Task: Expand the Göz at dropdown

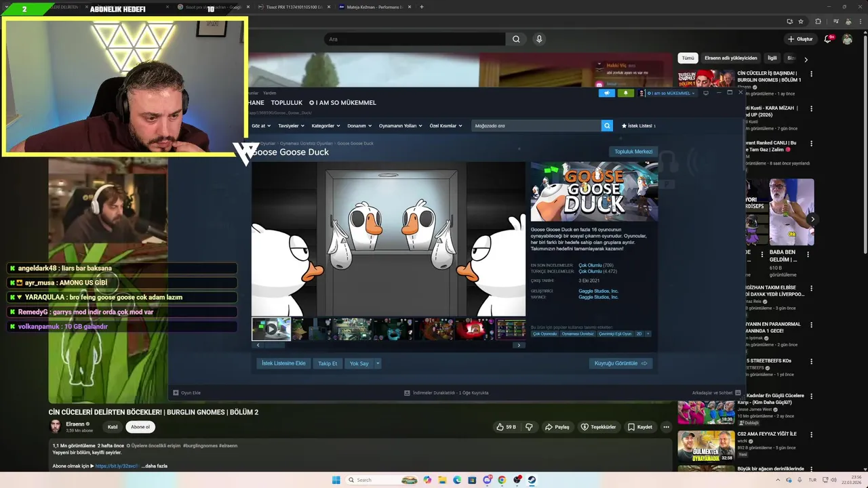Action: [x=261, y=125]
